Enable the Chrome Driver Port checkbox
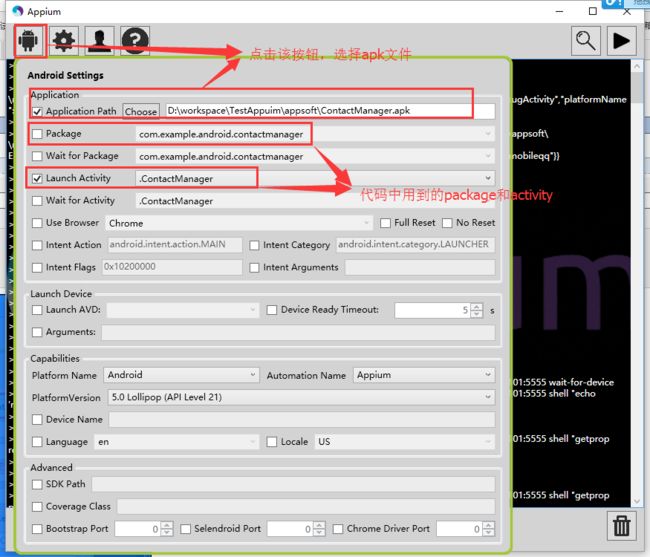Image resolution: width=650 pixels, height=557 pixels. pyautogui.click(x=338, y=529)
